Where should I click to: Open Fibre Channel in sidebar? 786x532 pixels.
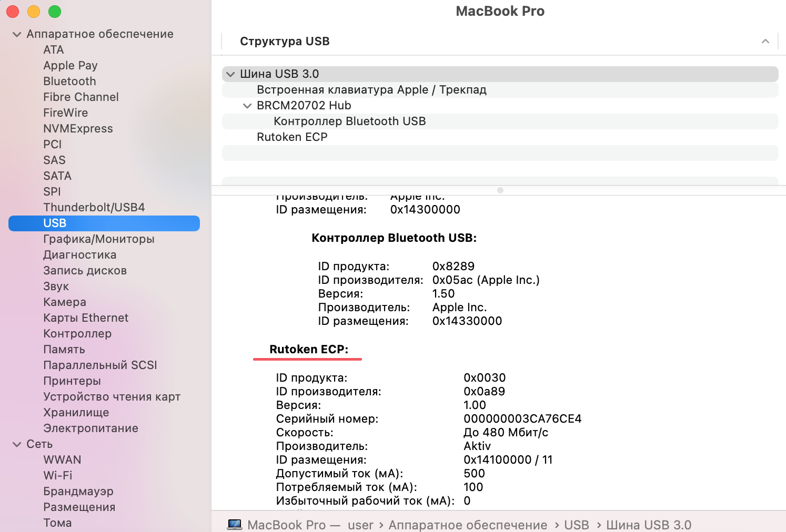coord(81,97)
